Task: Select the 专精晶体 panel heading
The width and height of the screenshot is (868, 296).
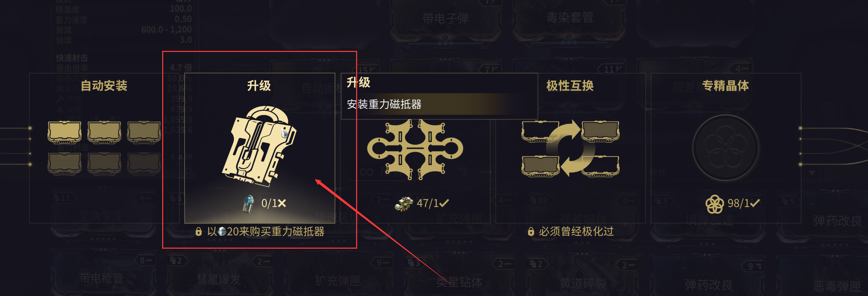Action: tap(725, 85)
